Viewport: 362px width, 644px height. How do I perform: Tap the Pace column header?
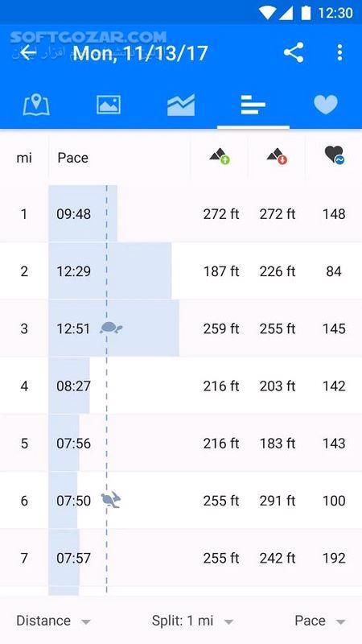tap(72, 158)
